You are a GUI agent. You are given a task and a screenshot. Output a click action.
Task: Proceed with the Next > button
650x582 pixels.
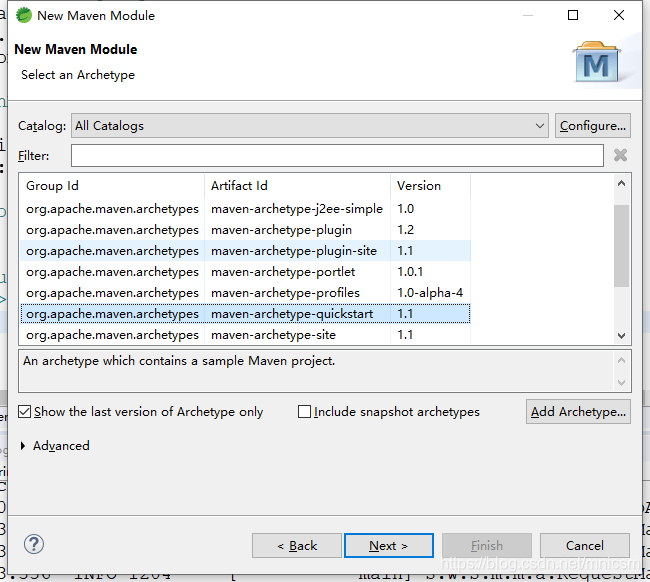[x=389, y=546]
